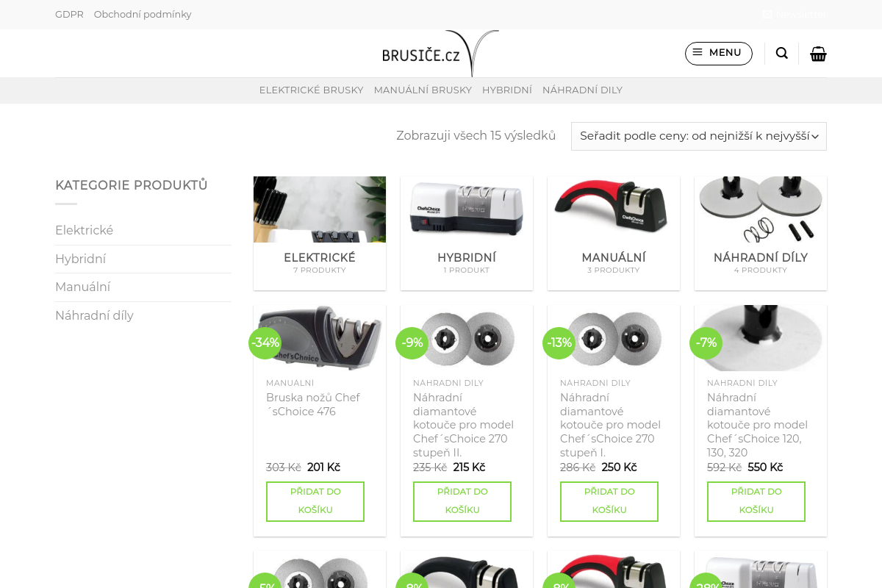Open the shopping basket icon
Image resolution: width=882 pixels, height=588 pixels.
pyautogui.click(x=818, y=54)
